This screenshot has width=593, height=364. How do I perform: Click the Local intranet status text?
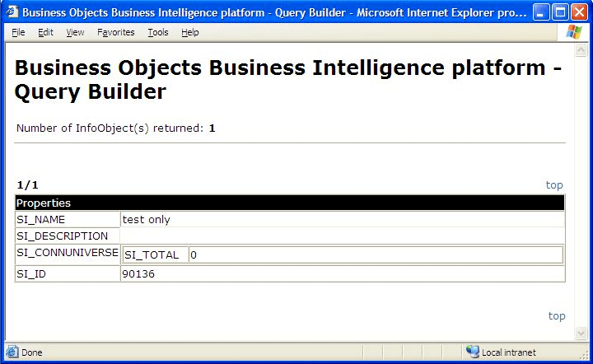pyautogui.click(x=509, y=352)
